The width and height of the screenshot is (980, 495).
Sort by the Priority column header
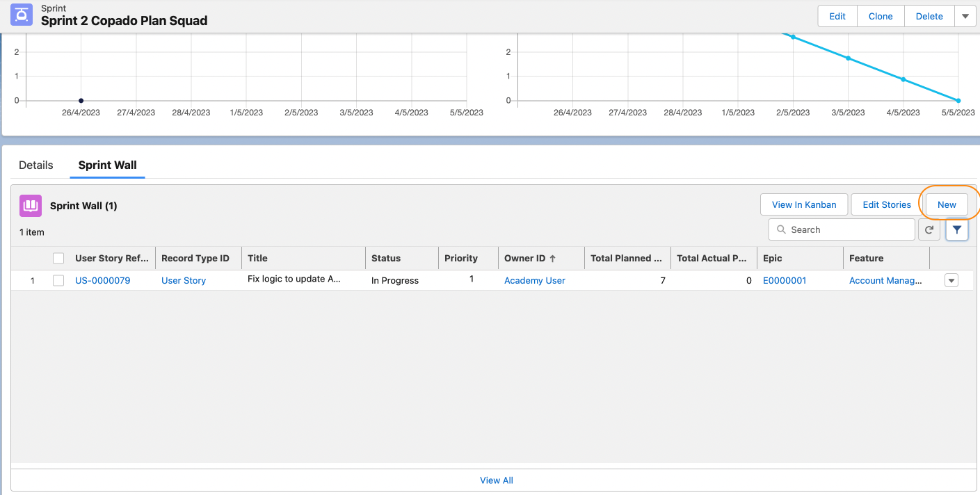[469, 258]
